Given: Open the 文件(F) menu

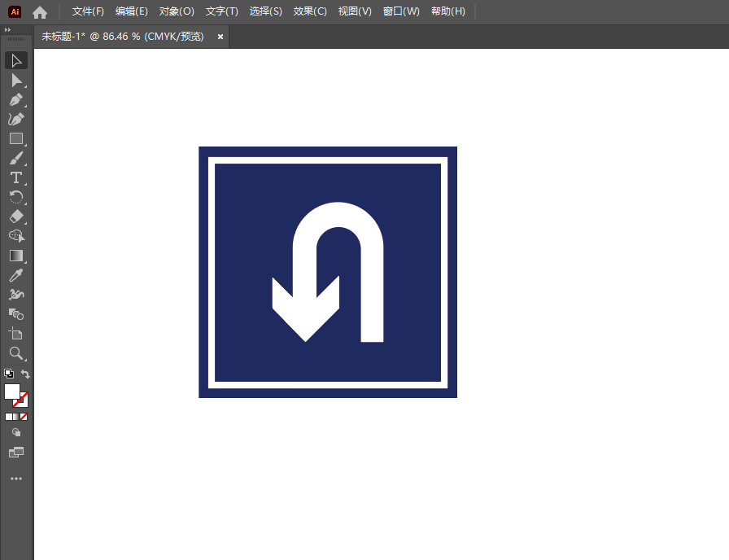Looking at the screenshot, I should click(x=88, y=11).
